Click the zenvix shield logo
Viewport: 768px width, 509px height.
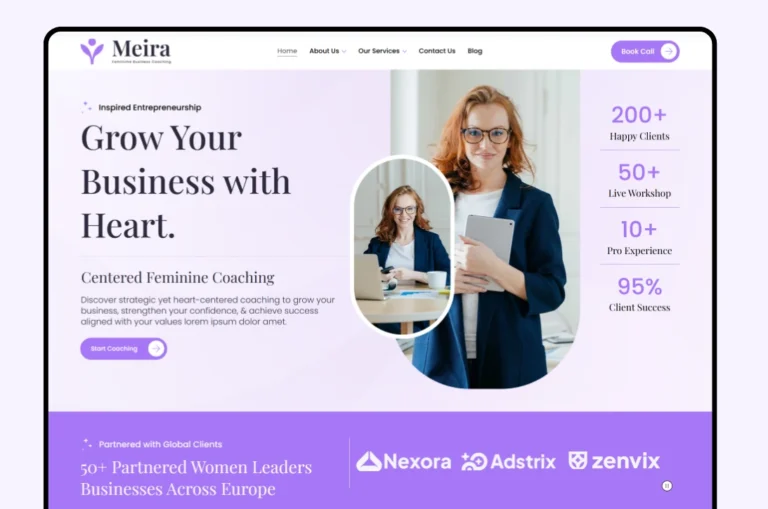578,461
